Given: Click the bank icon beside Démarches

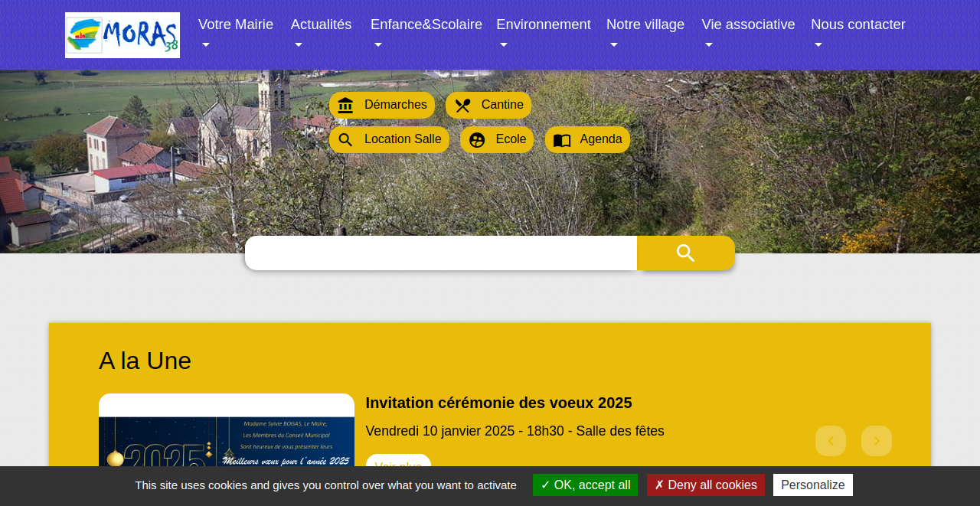Looking at the screenshot, I should coord(345,106).
